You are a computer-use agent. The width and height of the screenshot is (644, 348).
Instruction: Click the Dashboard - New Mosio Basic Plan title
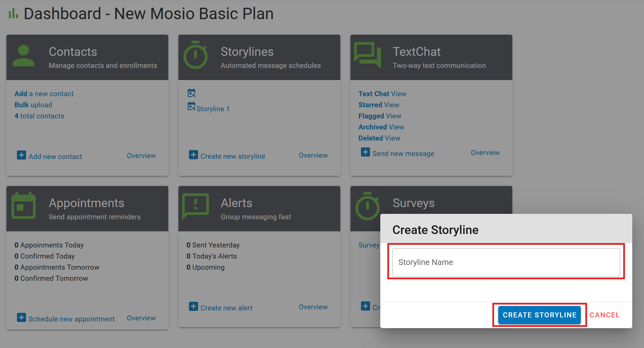[x=148, y=14]
